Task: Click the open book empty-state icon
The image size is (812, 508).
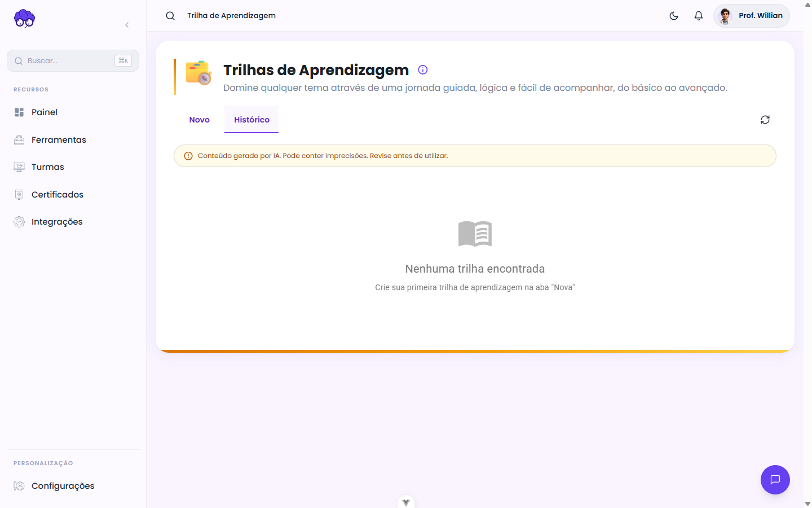Action: [475, 234]
